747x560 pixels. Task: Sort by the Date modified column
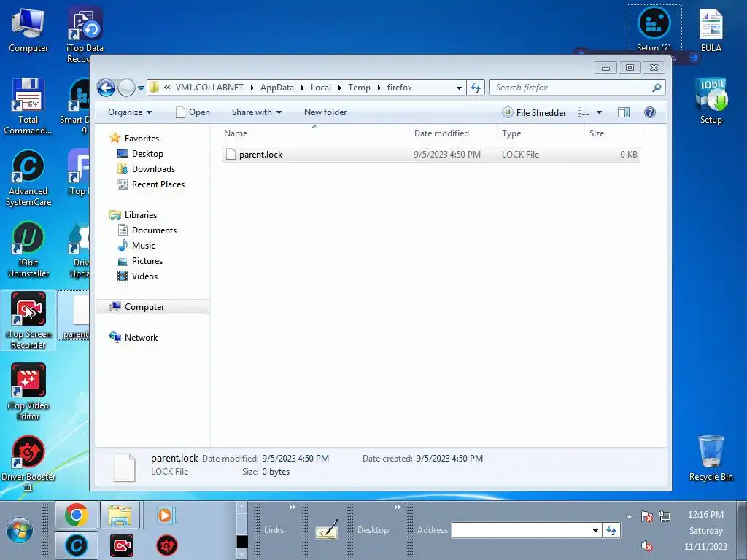[453, 133]
